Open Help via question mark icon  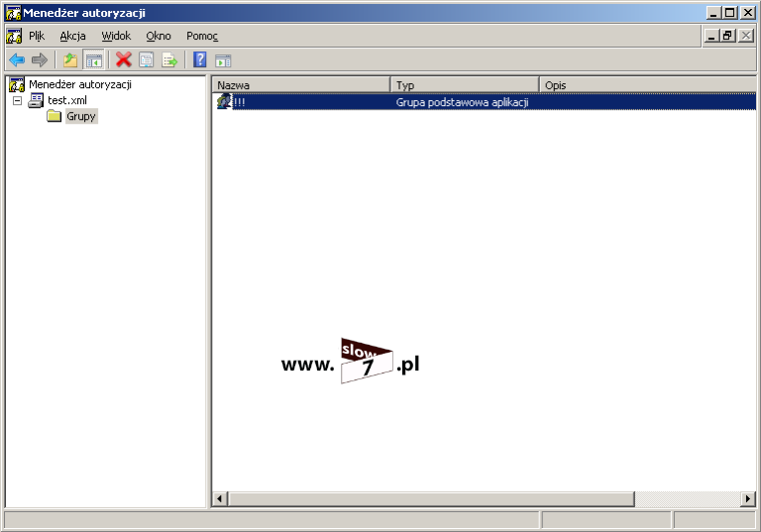coord(199,59)
